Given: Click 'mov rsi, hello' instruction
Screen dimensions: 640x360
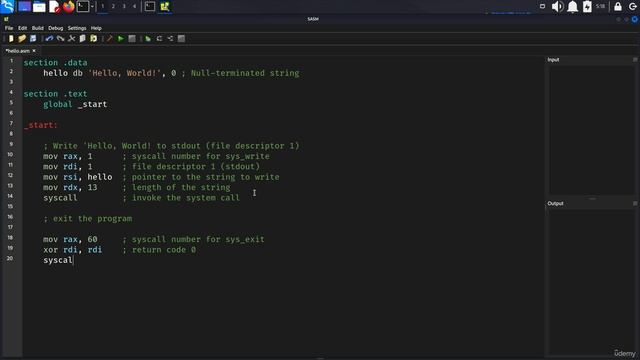Looking at the screenshot, I should point(78,177).
